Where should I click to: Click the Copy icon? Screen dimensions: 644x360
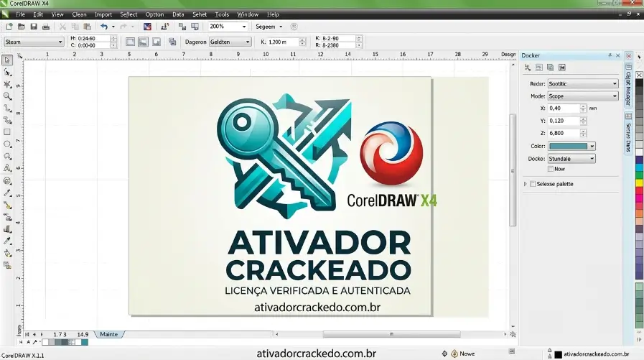75,27
